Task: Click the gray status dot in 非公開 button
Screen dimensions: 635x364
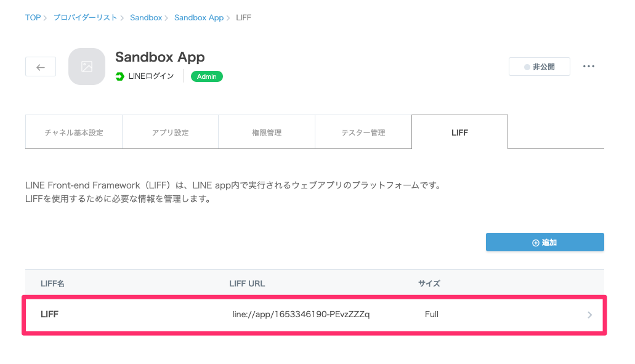Action: [x=528, y=66]
